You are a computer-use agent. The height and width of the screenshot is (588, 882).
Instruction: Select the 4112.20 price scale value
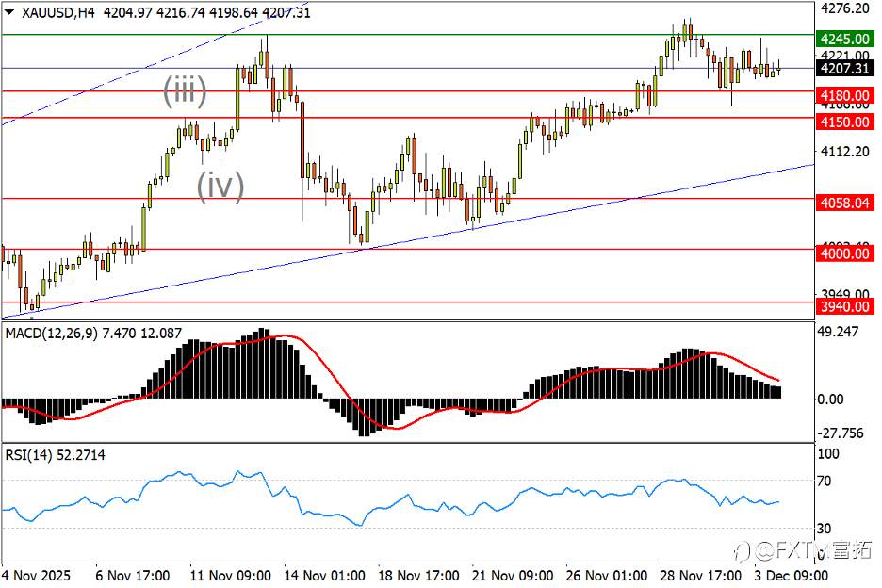tap(845, 152)
